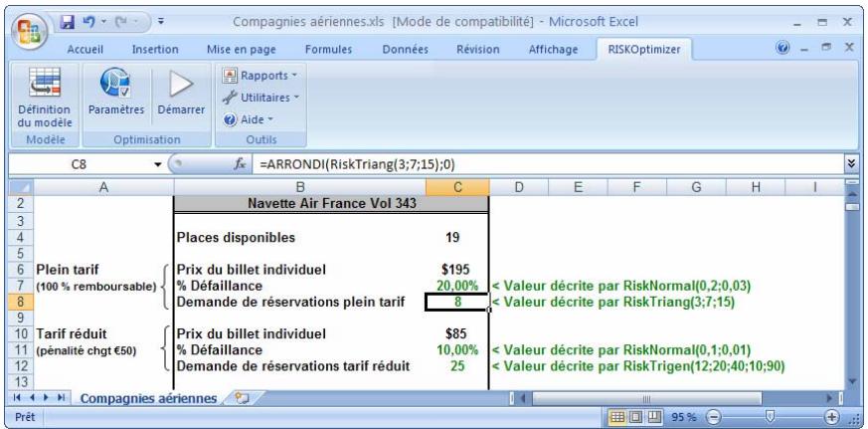This screenshot has width=868, height=429.
Task: Select column C header
Action: click(457, 187)
